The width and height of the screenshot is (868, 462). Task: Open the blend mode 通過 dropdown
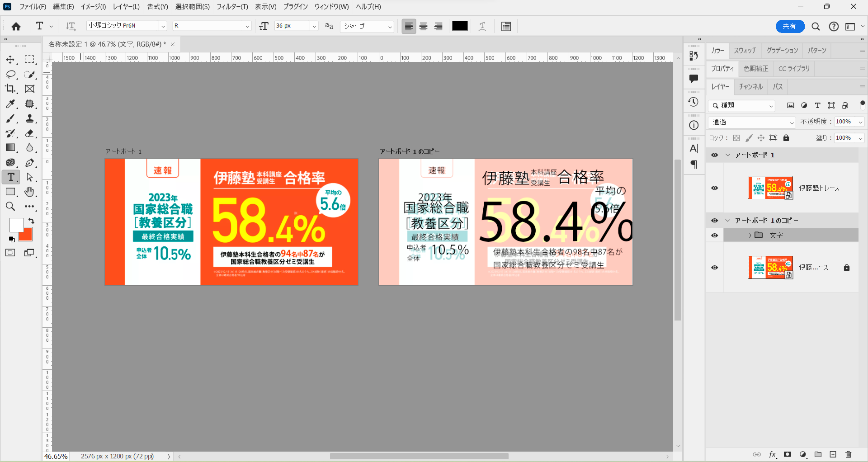[x=752, y=122]
